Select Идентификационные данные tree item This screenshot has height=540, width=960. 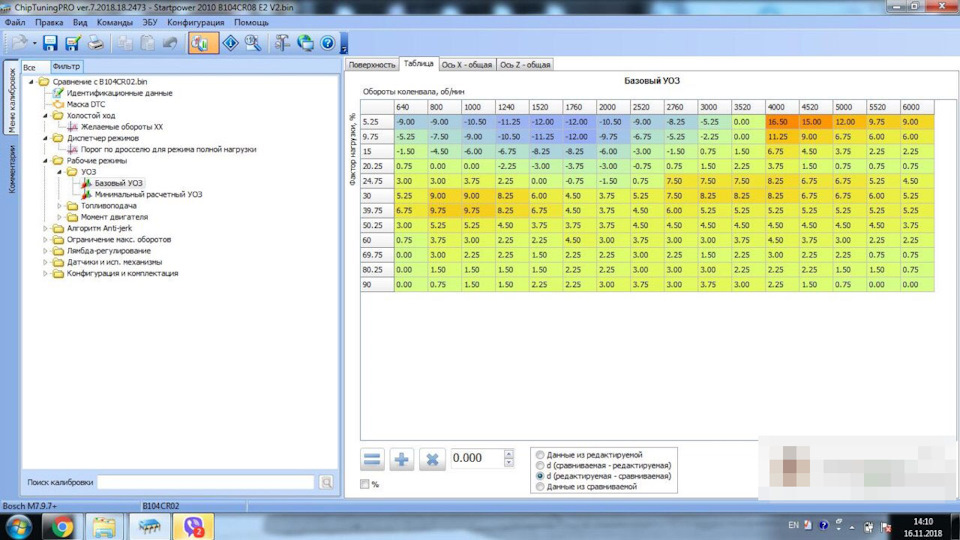coord(119,93)
